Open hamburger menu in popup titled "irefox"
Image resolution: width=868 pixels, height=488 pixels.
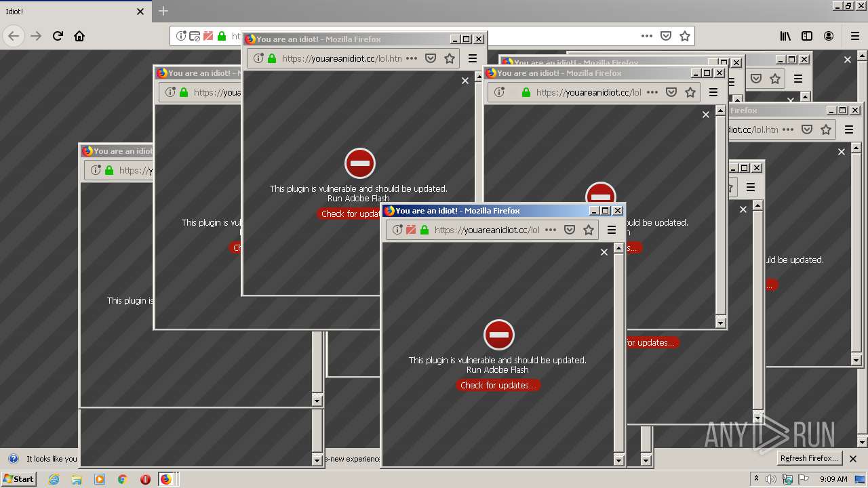click(849, 129)
